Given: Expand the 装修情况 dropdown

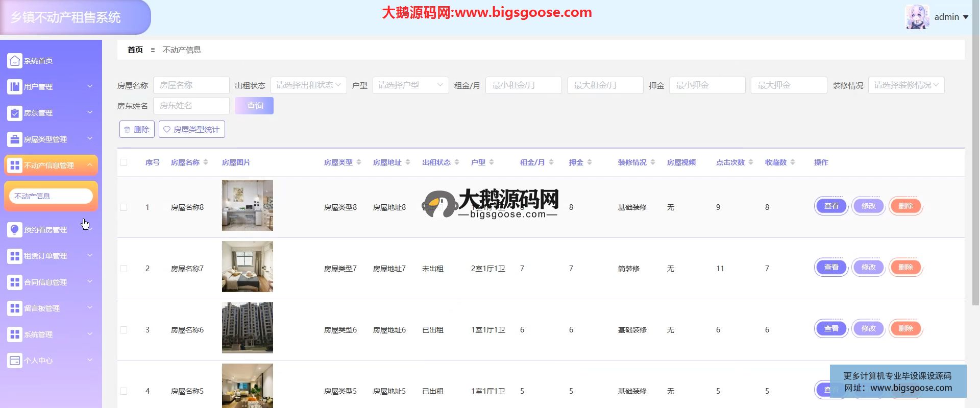Looking at the screenshot, I should point(906,85).
